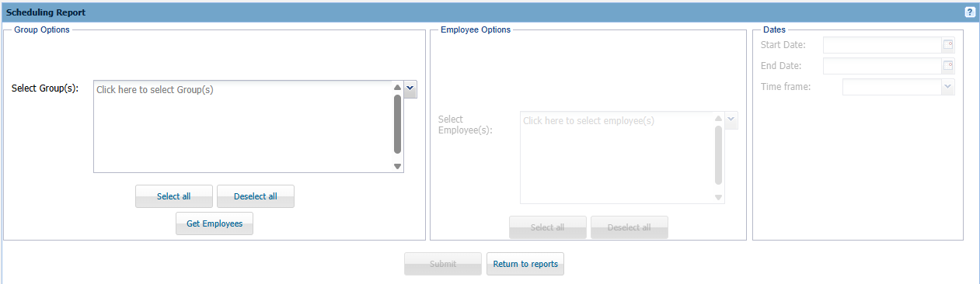Click the employees list scroll down arrow
Screen dimensions: 980x284
[719, 197]
